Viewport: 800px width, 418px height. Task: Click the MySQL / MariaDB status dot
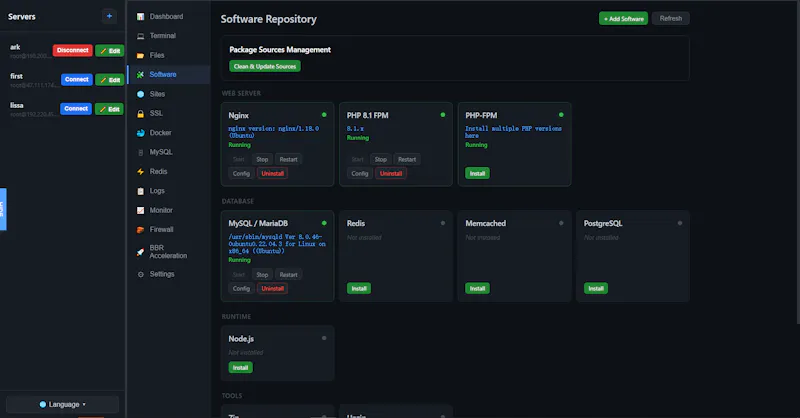pyautogui.click(x=324, y=223)
